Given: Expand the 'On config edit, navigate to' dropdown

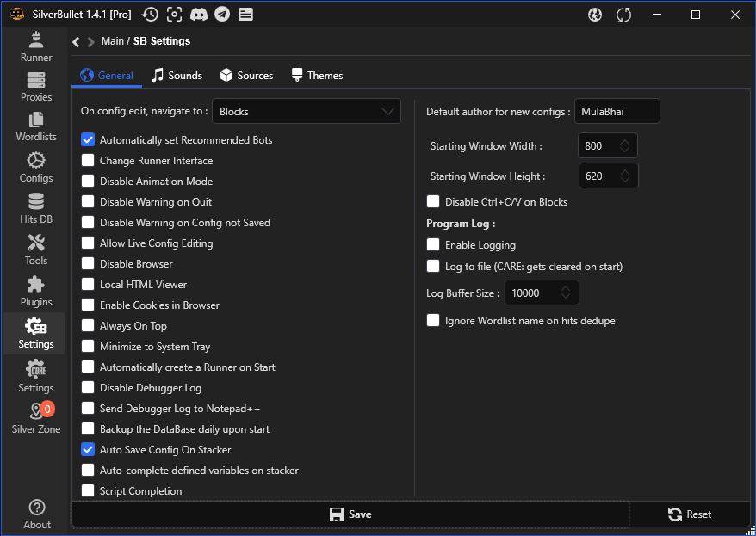Looking at the screenshot, I should tap(307, 111).
